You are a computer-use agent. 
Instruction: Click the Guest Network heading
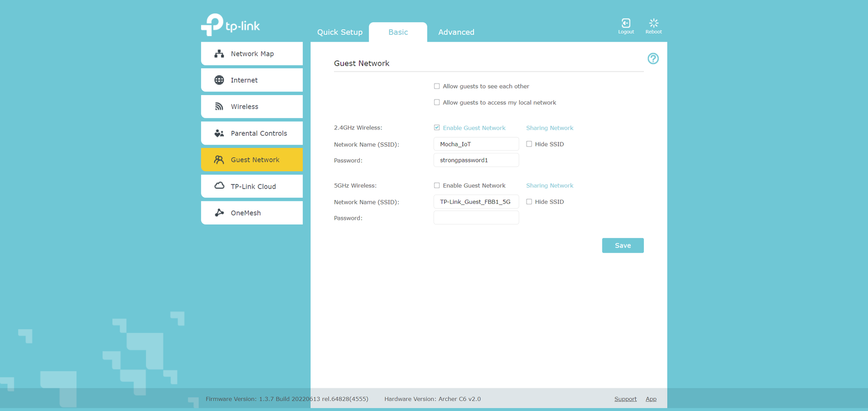click(361, 63)
